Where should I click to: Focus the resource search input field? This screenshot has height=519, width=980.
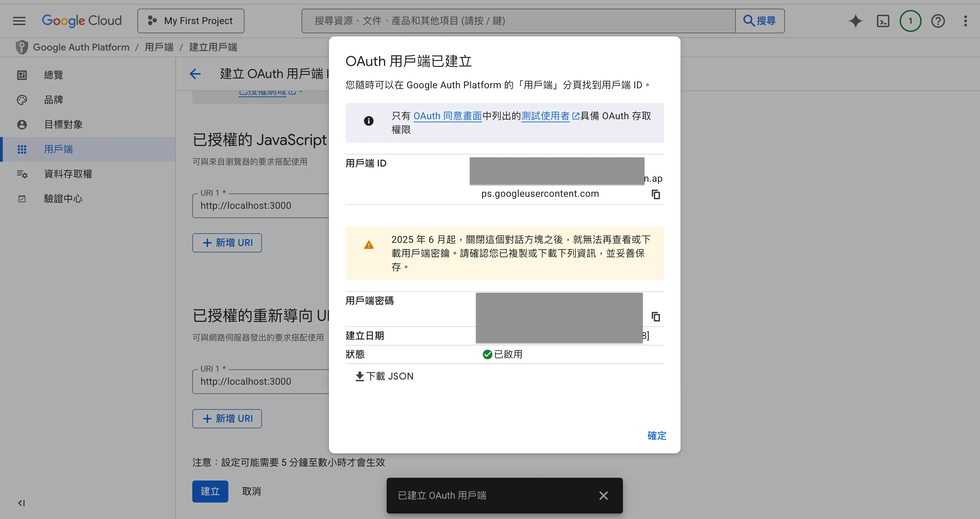click(x=517, y=21)
